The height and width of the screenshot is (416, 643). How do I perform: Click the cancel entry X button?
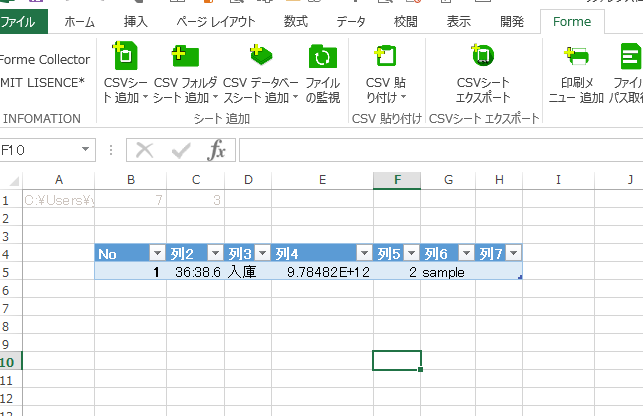pyautogui.click(x=145, y=150)
